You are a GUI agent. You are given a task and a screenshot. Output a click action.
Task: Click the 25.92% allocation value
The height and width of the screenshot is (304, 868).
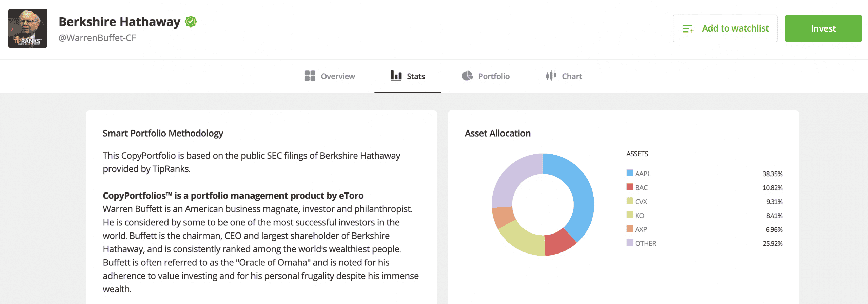tap(772, 243)
